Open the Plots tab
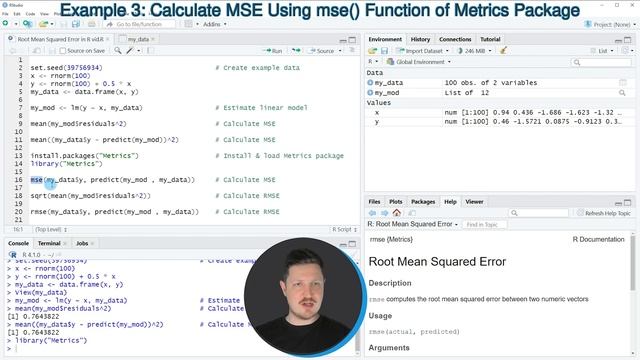Image resolution: width=640 pixels, height=360 pixels. 396,202
